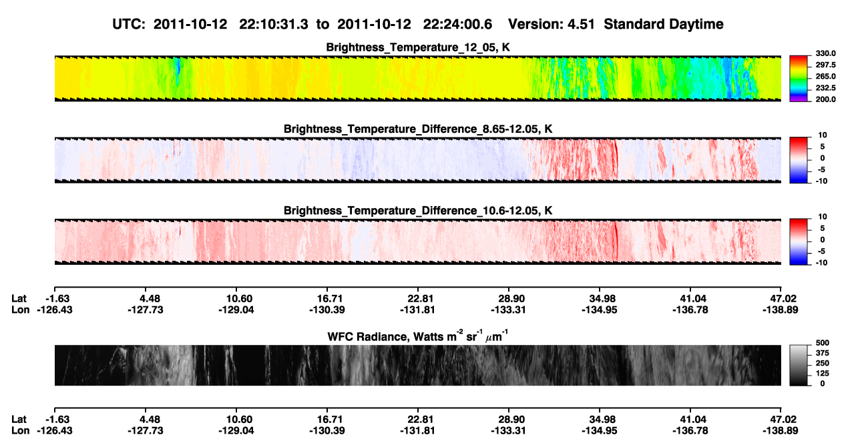868x445 pixels.
Task: Click latitude '-1.63' under the 10.6-12.05 panel
Action: [x=59, y=298]
